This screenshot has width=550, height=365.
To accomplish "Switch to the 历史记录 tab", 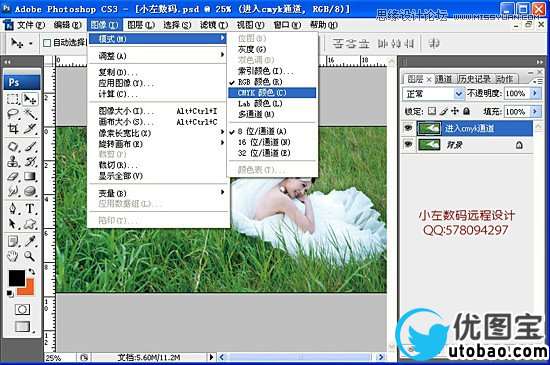I will coord(474,79).
